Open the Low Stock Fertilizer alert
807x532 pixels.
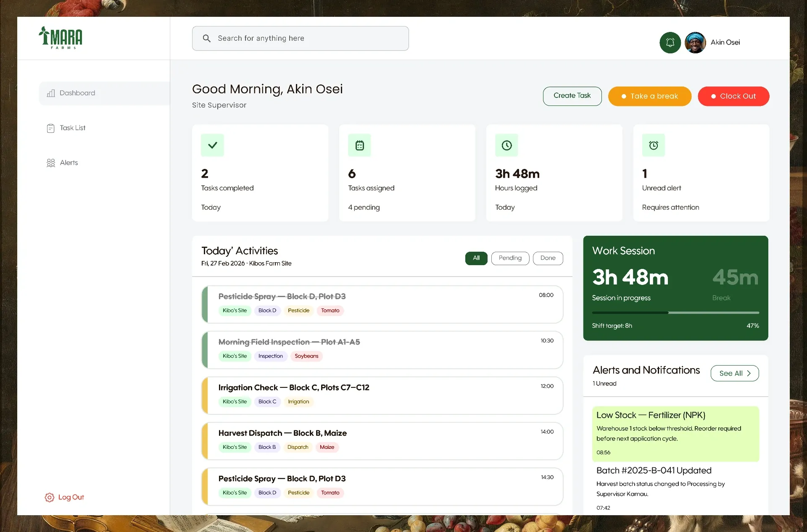click(x=675, y=434)
